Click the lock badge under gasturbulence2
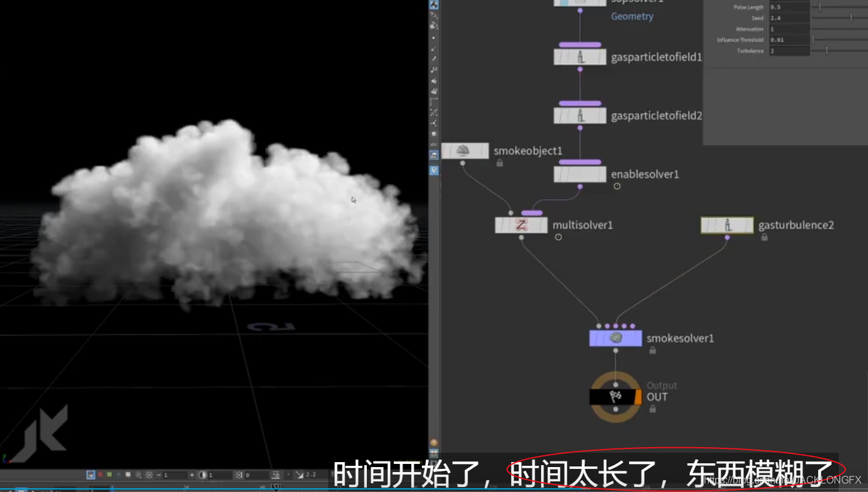 tap(764, 237)
